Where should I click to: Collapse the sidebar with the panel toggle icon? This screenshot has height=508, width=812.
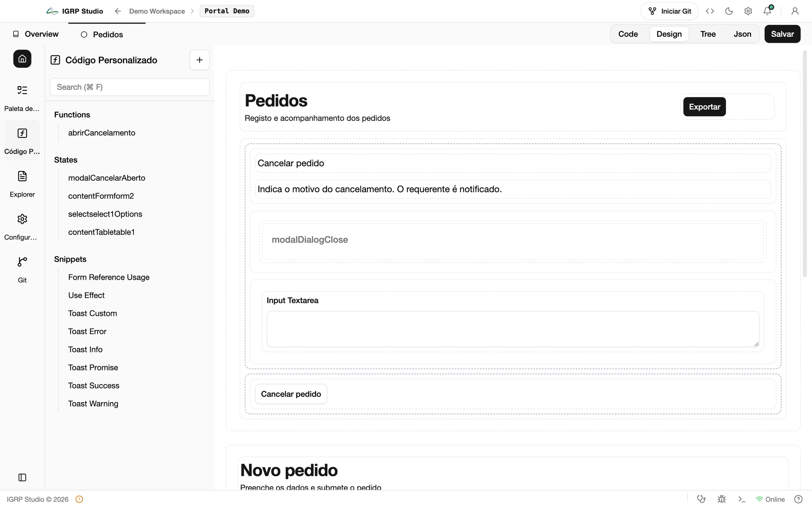22,478
